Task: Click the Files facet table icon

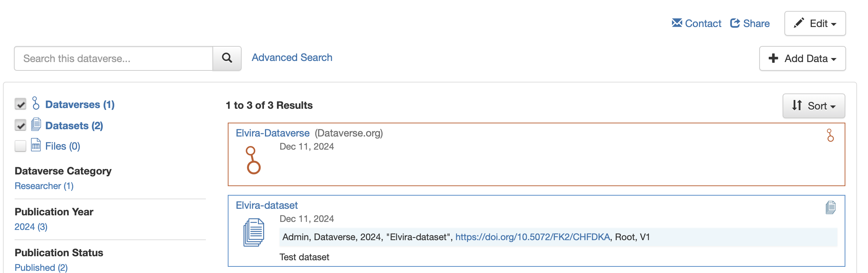Action: point(36,145)
